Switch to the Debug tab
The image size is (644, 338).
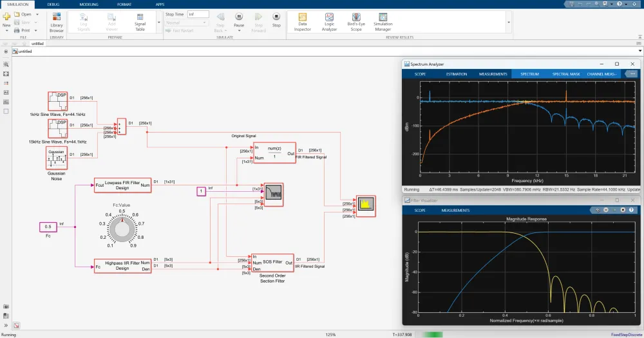(x=53, y=5)
